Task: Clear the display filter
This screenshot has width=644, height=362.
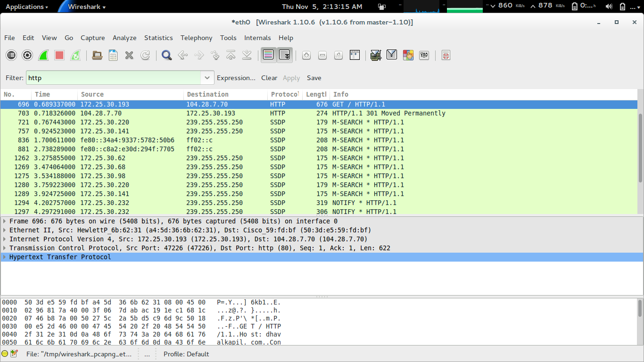Action: pos(269,78)
